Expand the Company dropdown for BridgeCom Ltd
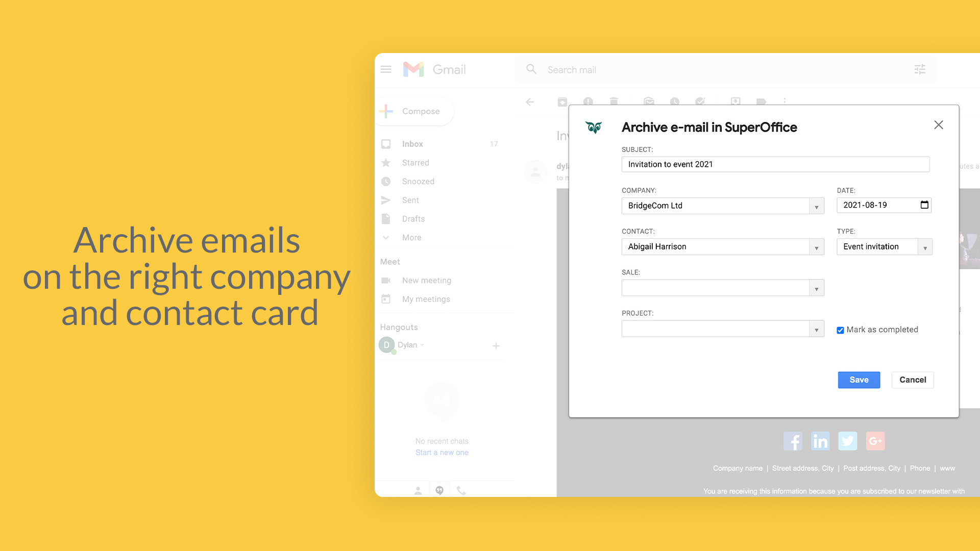This screenshot has width=980, height=551. click(817, 206)
